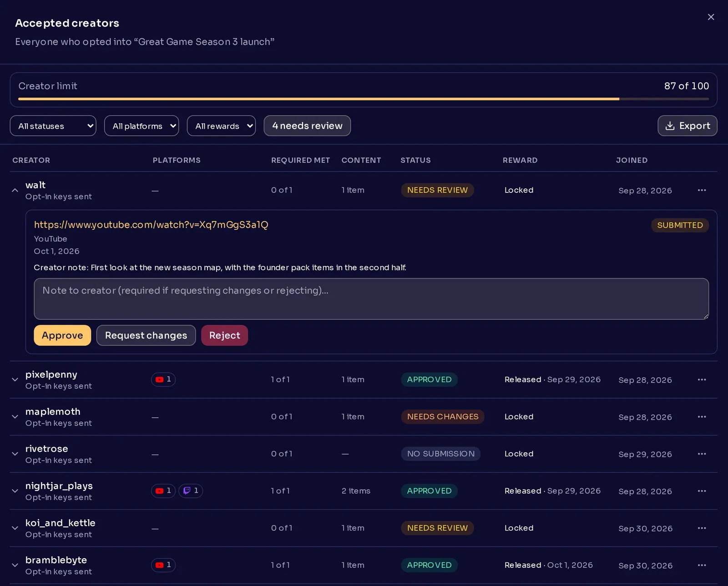Expand the maplemoth creator row
Image resolution: width=728 pixels, height=586 pixels.
(x=15, y=417)
